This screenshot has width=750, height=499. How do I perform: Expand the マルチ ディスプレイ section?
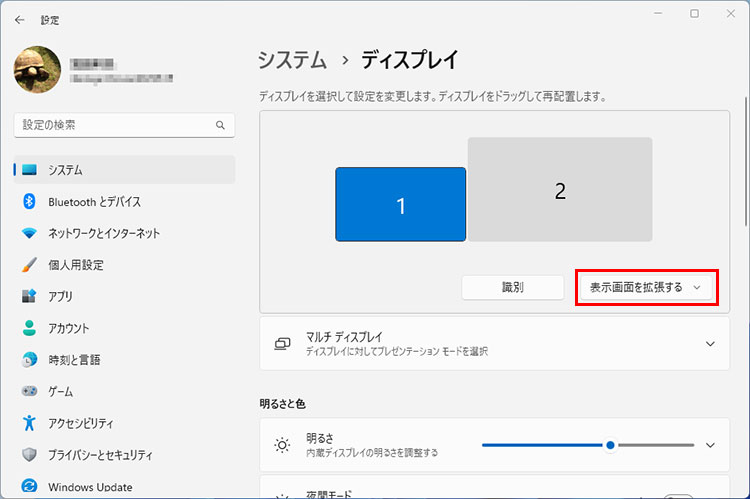click(x=710, y=344)
